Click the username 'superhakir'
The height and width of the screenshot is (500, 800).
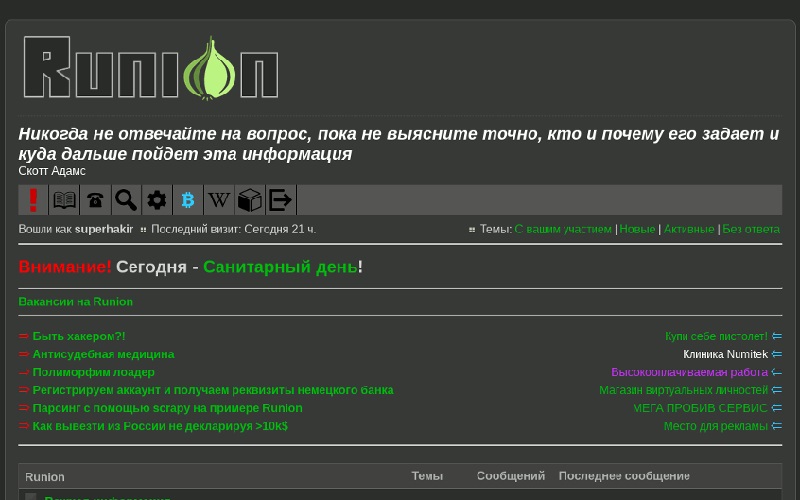[104, 229]
